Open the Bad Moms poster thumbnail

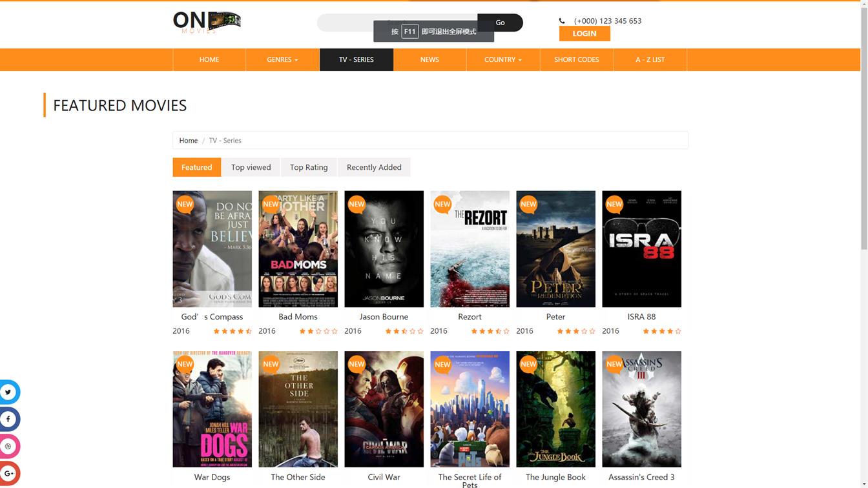(x=298, y=249)
